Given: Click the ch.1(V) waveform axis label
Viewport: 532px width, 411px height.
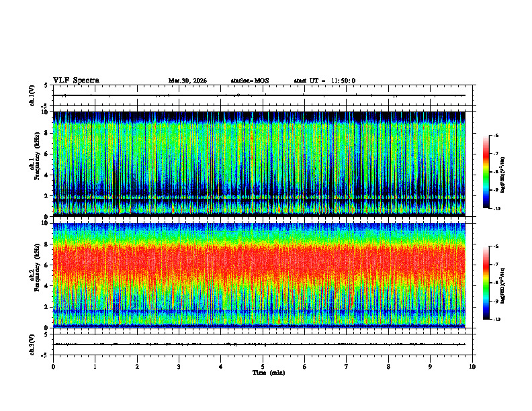Looking at the screenshot, I should [32, 95].
